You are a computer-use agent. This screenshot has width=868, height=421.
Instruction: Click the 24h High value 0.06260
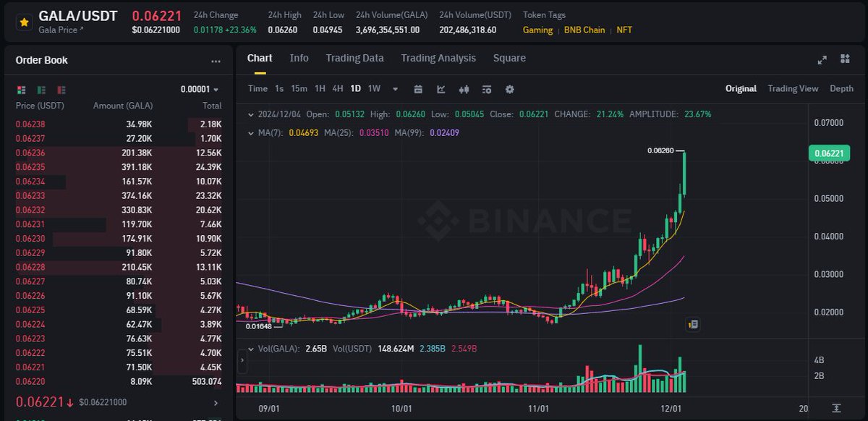pyautogui.click(x=283, y=30)
